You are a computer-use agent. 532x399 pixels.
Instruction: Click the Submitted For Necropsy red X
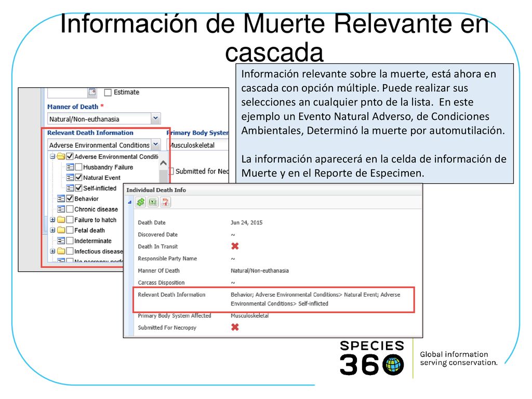point(235,327)
